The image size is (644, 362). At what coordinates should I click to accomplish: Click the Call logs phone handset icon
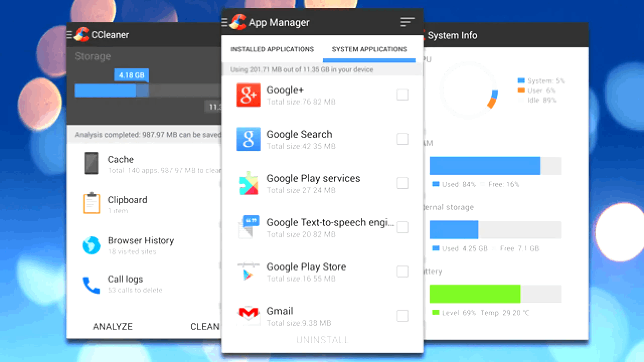coord(91,285)
